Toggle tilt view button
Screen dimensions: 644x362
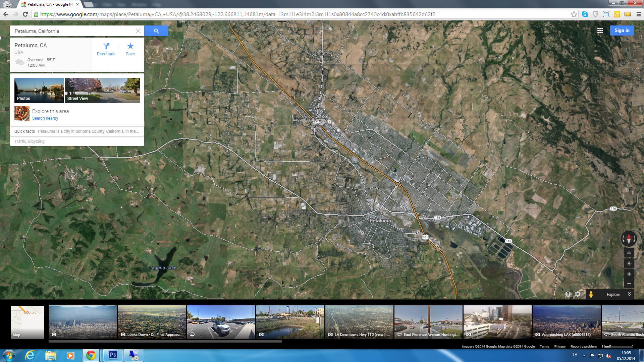629,253
